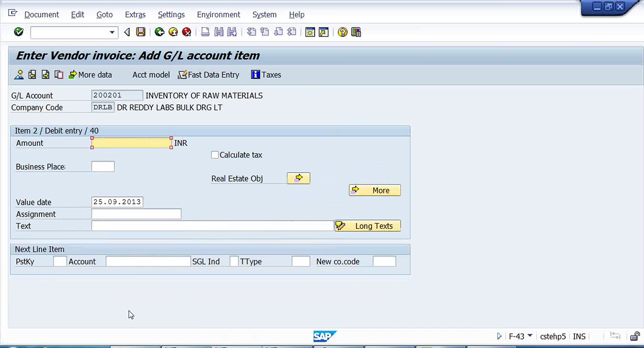Click the More data button
The image size is (644, 348).
90,74
